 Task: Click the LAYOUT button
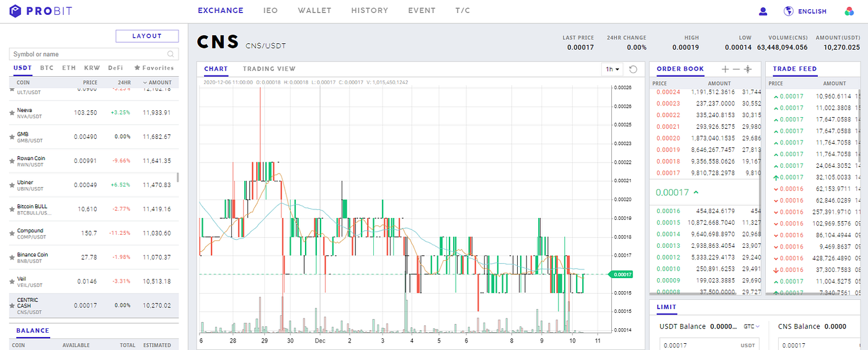147,36
